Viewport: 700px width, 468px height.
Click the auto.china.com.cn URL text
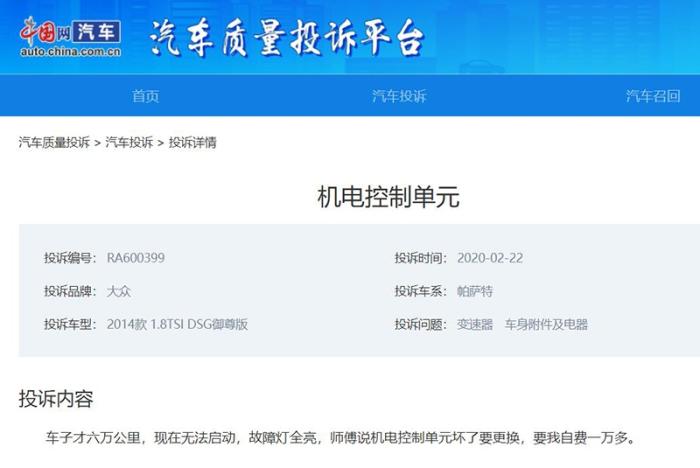click(71, 52)
